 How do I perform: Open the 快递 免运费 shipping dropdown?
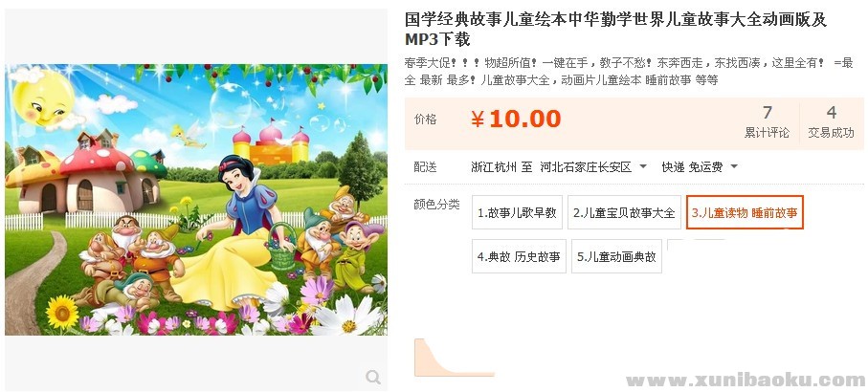700,167
